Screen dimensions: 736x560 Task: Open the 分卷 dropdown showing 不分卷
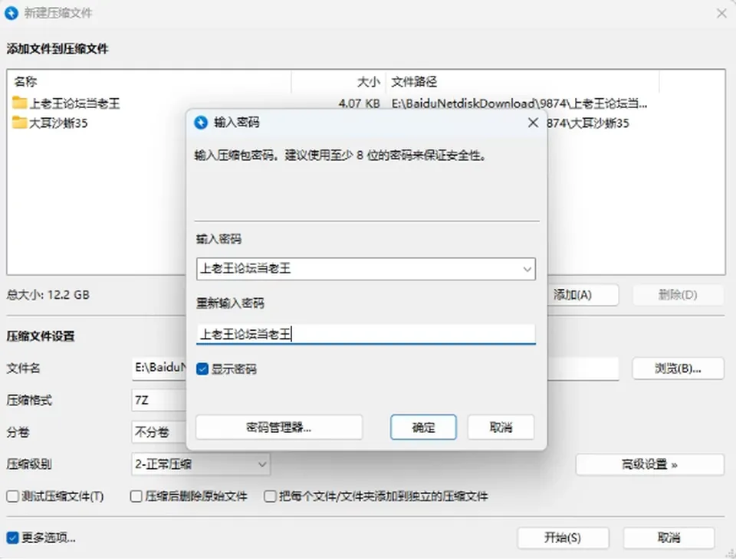(159, 432)
